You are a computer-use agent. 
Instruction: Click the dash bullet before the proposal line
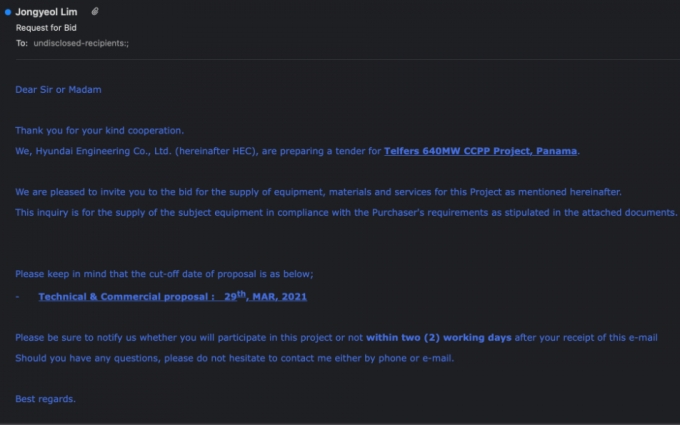pos(17,297)
